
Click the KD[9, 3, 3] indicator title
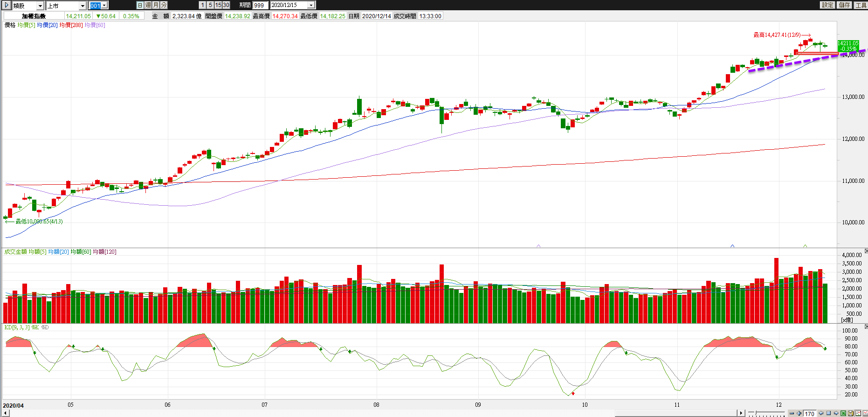click(x=17, y=327)
